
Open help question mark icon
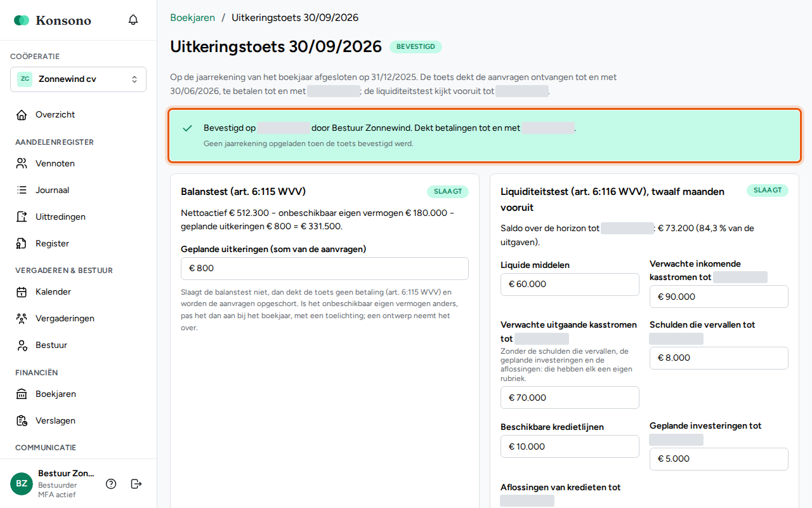111,484
